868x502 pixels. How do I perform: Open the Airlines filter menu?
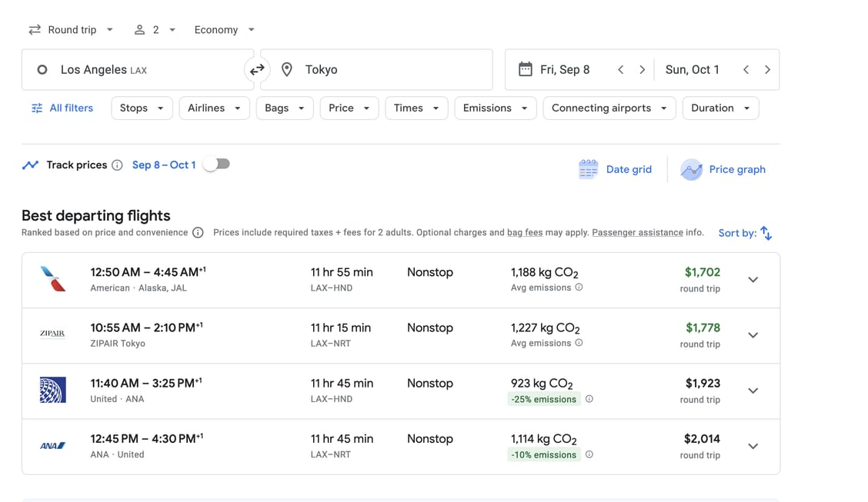click(x=214, y=108)
